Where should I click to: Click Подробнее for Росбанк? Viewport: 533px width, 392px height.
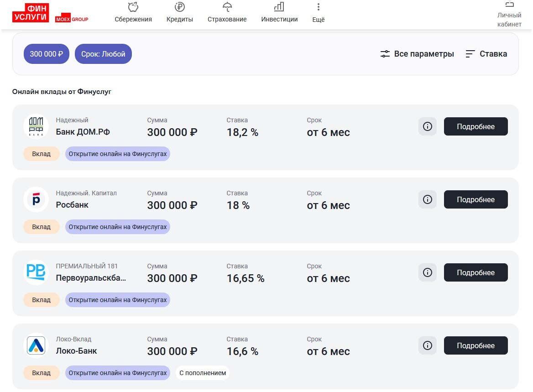pyautogui.click(x=476, y=199)
